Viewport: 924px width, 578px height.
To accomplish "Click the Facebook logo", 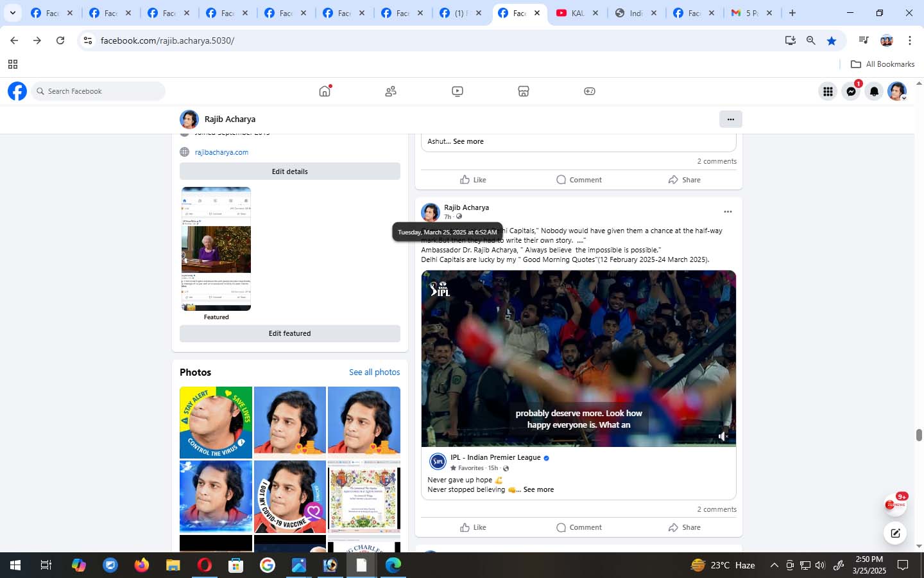I will pyautogui.click(x=17, y=91).
